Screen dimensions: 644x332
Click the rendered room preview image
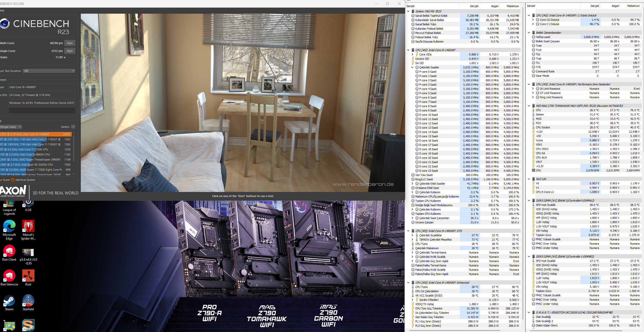(x=243, y=103)
